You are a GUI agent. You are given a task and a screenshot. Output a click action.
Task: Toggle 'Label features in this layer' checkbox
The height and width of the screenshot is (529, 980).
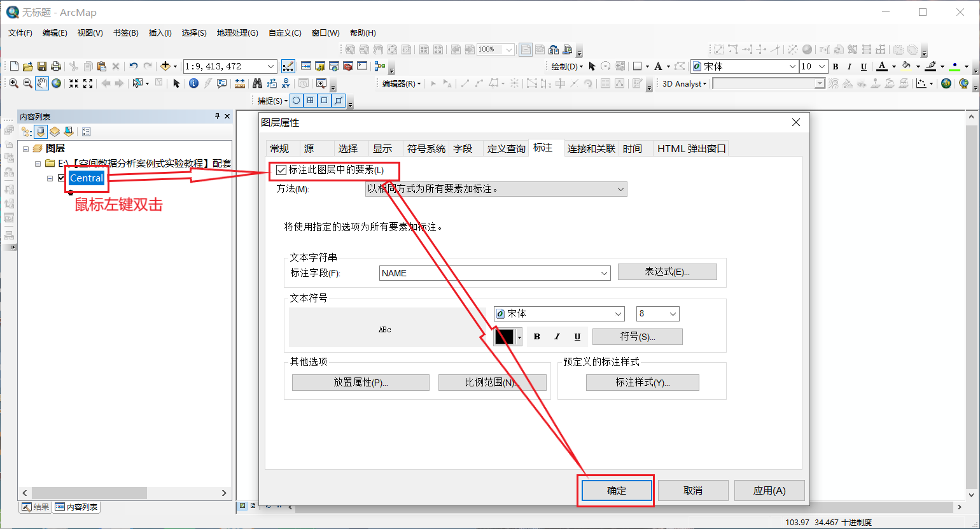pyautogui.click(x=281, y=170)
